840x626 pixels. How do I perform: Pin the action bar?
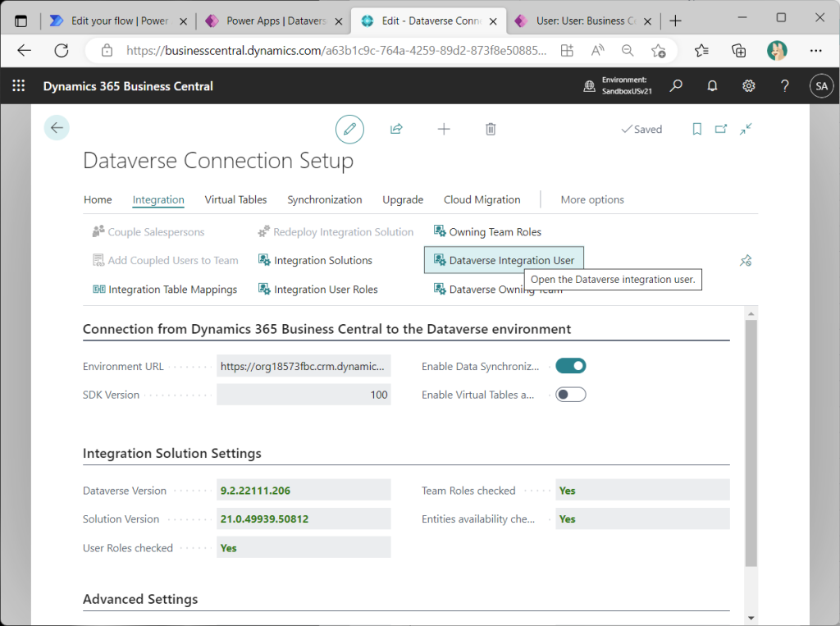(x=746, y=261)
